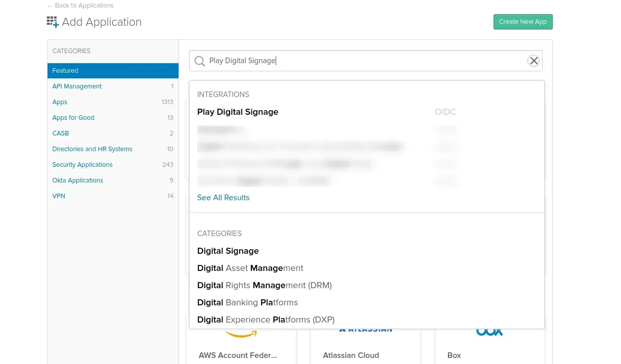This screenshot has height=364, width=621.
Task: Click the AWS Account Feder... app name
Action: tap(238, 355)
